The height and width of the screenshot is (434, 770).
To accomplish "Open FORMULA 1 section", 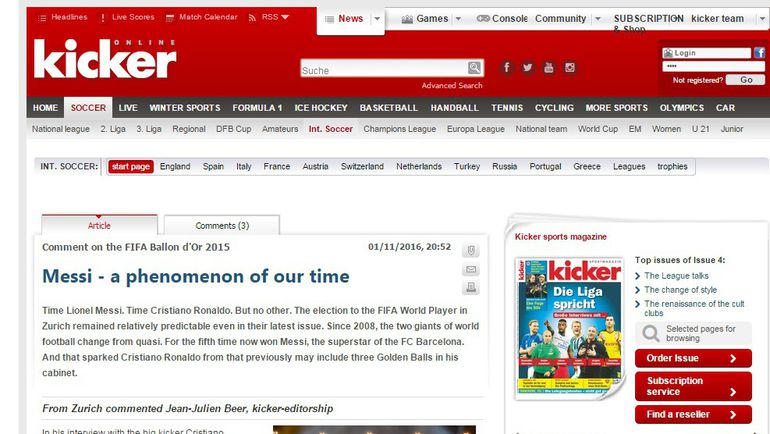I will point(257,108).
